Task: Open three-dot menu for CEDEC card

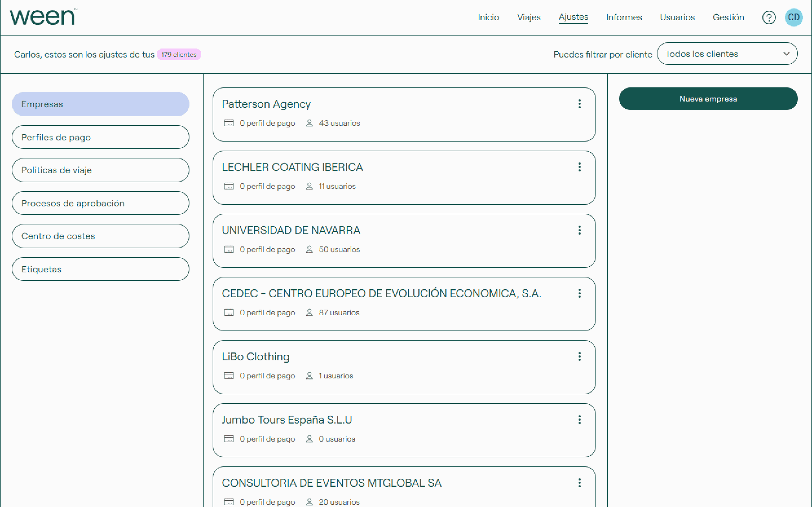Action: 579,294
